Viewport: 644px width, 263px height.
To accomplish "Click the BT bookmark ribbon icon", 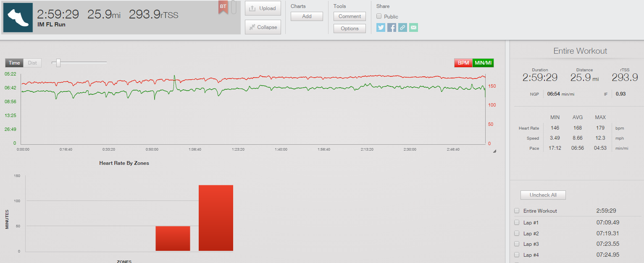I will 223,7.
